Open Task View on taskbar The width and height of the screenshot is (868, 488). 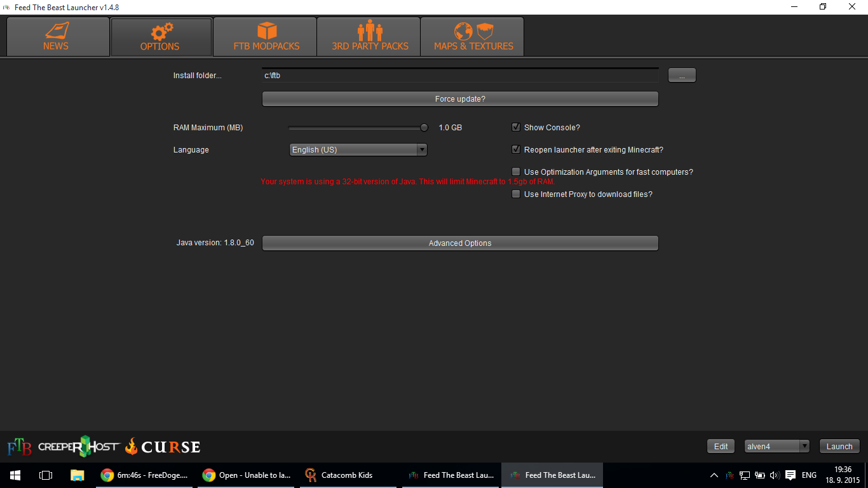[x=46, y=475]
